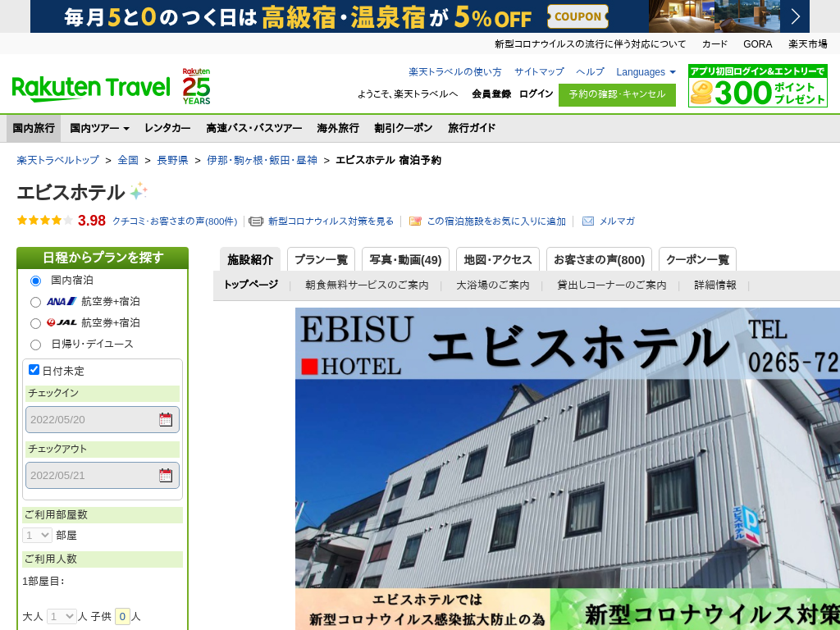
Task: Click 新型コロナウィルス対策を見る link
Action: (x=331, y=221)
